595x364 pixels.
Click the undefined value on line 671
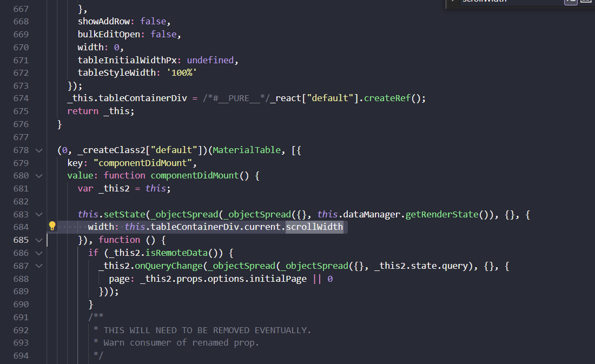(210, 60)
